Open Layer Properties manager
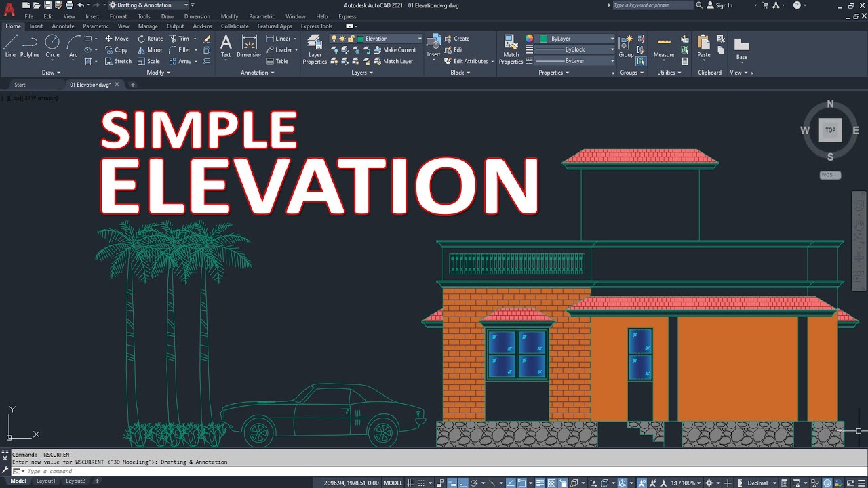Viewport: 868px width, 488px height. click(315, 49)
